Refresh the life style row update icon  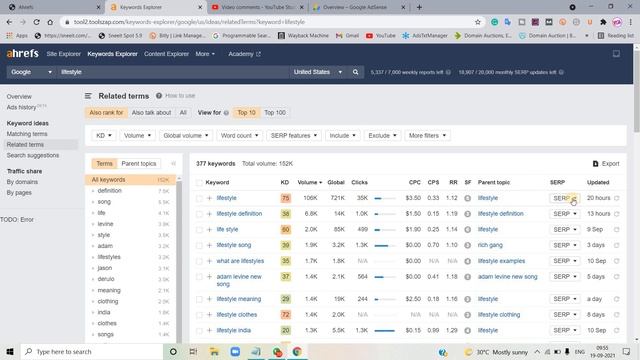point(617,229)
